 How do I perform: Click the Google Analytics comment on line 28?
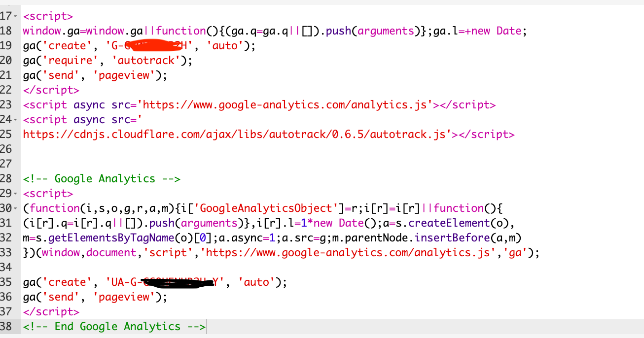[100, 178]
